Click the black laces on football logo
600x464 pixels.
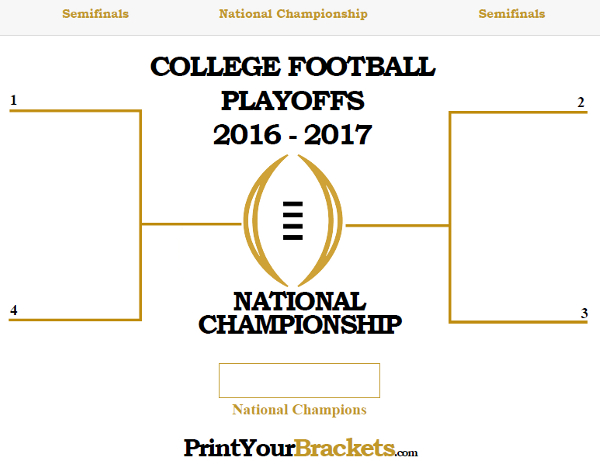coord(293,221)
